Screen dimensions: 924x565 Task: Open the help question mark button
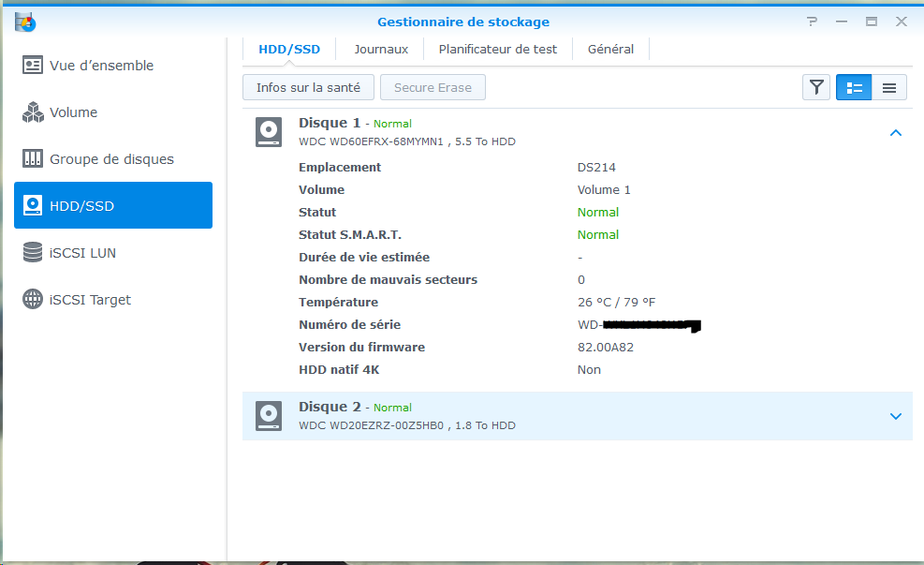(x=812, y=22)
